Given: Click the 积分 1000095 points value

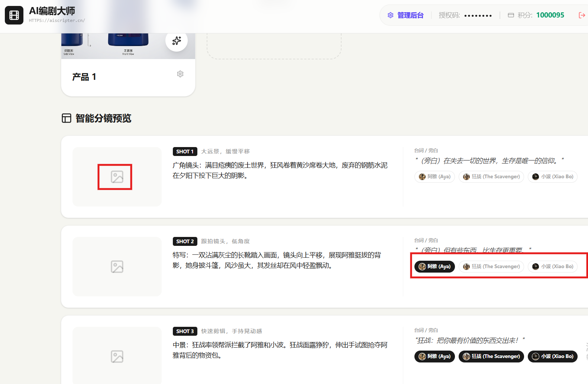Looking at the screenshot, I should (x=550, y=15).
